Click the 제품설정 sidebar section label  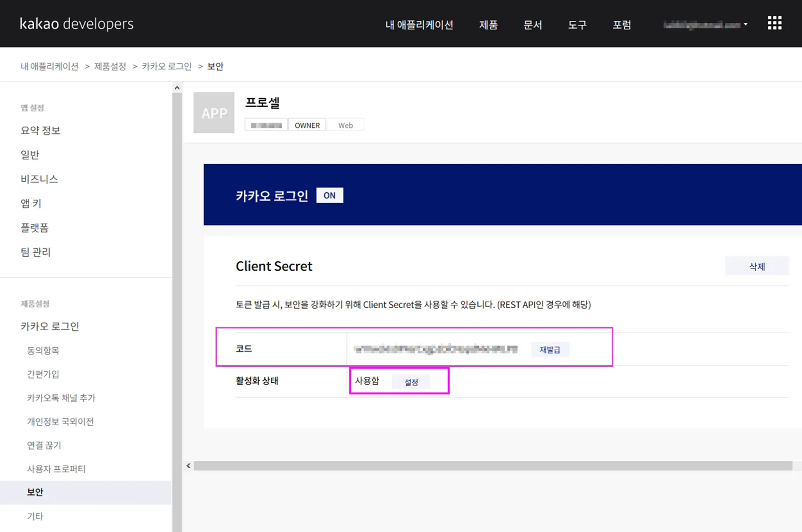35,304
